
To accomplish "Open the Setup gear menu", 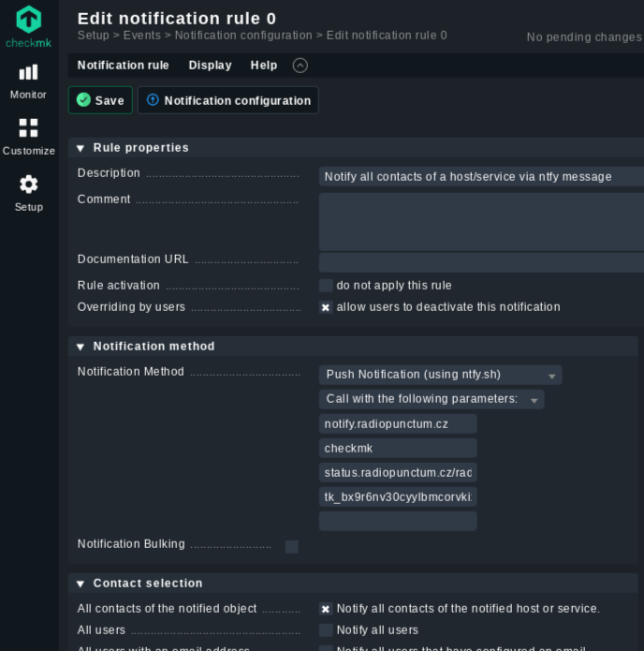I will pos(28,192).
